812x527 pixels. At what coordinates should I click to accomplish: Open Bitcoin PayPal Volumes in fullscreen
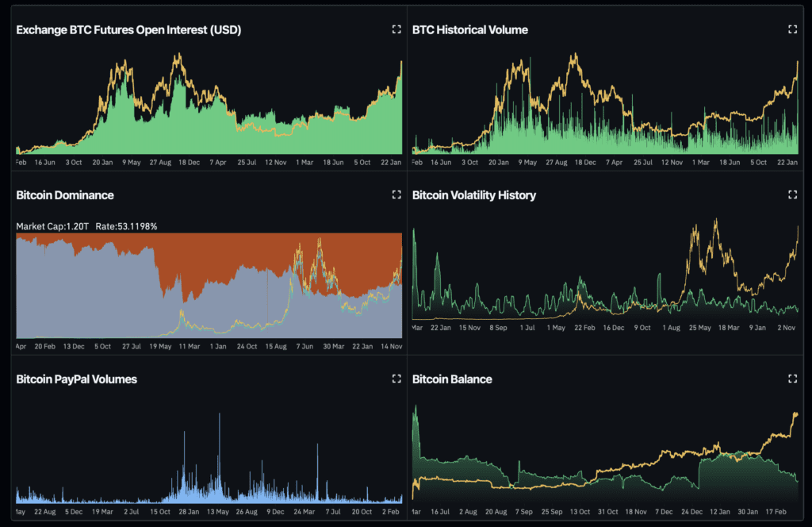click(396, 379)
